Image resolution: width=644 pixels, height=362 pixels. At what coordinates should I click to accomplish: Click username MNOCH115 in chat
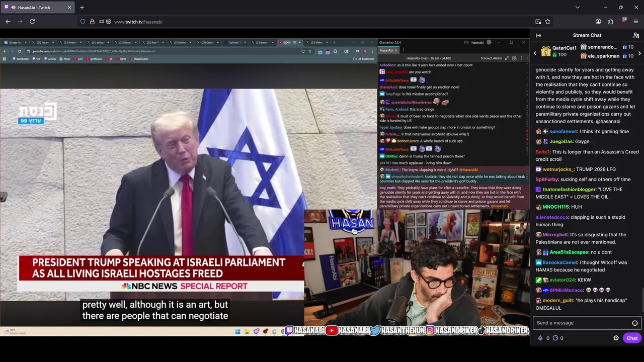(555, 207)
